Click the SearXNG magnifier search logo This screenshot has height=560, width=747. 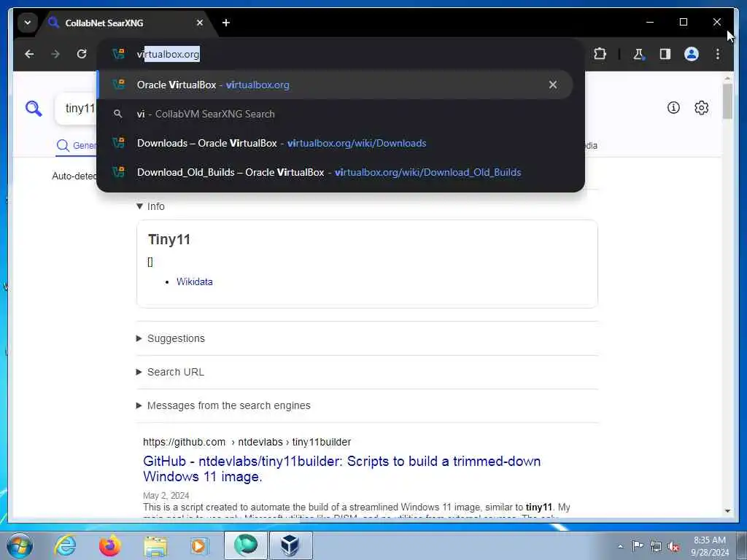(34, 109)
